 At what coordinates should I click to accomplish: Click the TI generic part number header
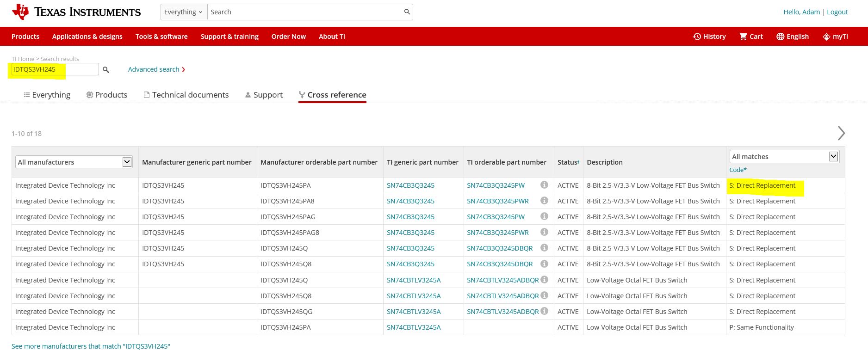[x=422, y=162]
